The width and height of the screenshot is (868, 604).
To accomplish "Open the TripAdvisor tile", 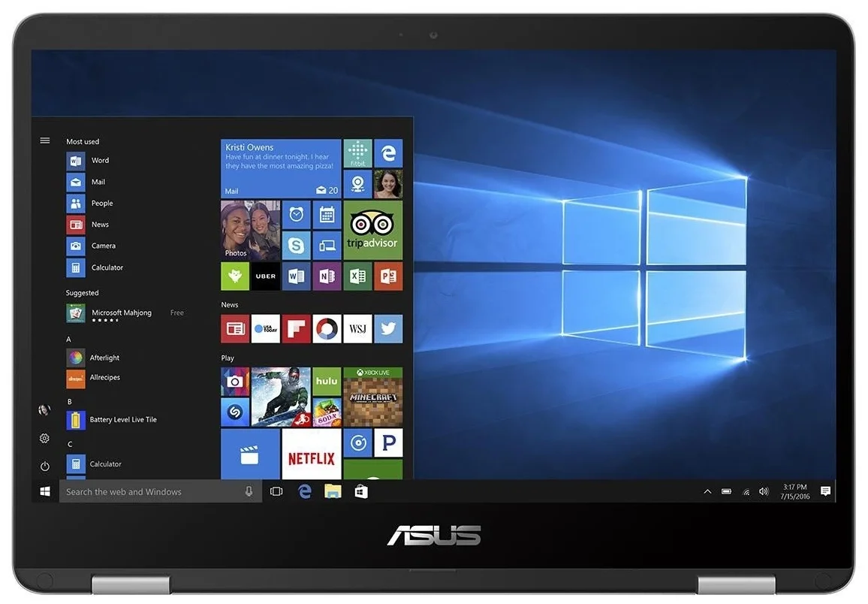I will point(372,229).
